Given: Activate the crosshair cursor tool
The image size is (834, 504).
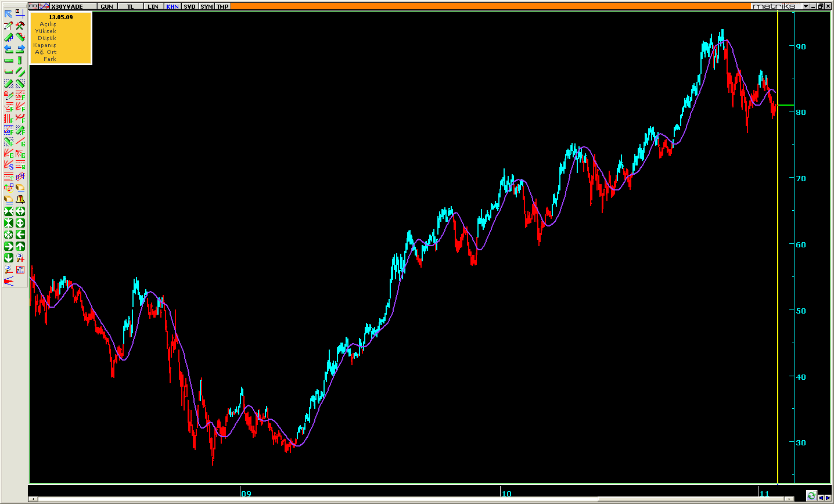Looking at the screenshot, I should (x=20, y=14).
